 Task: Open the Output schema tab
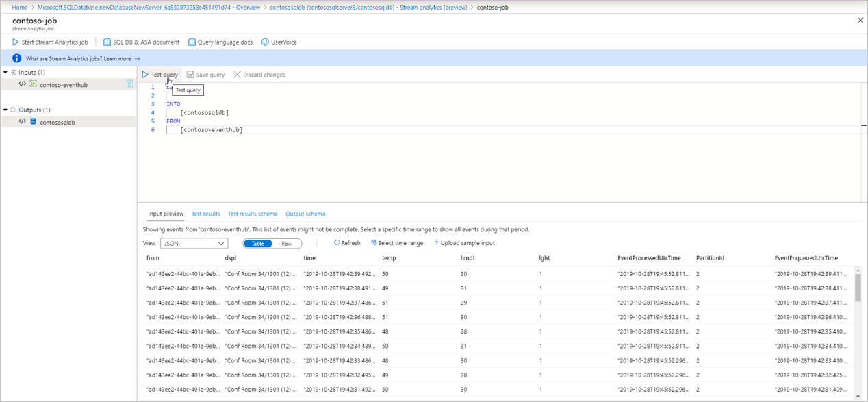point(305,214)
